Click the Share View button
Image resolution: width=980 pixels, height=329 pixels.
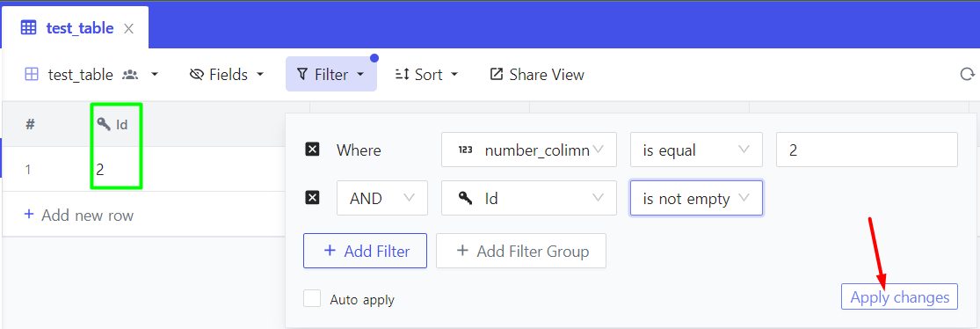pyautogui.click(x=537, y=75)
